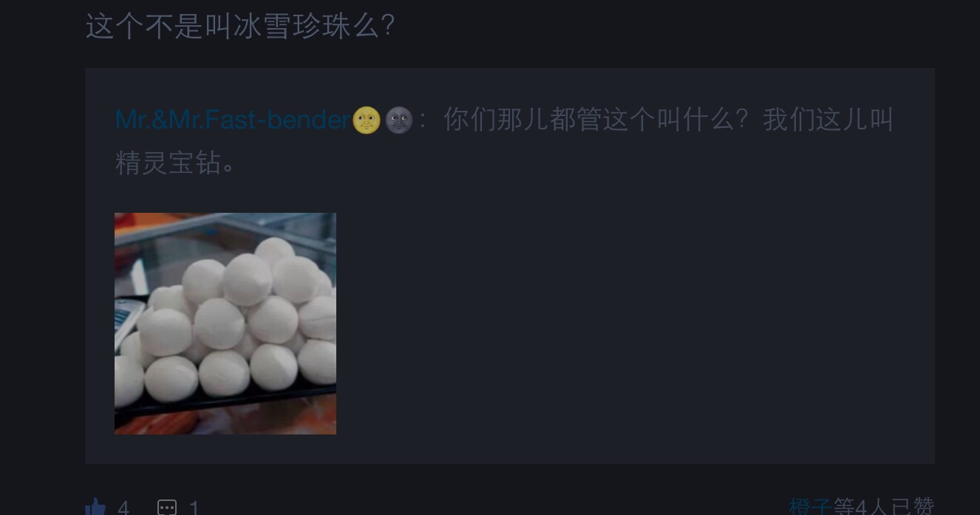
Task: Click quoted phrase 我们这儿叫
Action: click(828, 120)
